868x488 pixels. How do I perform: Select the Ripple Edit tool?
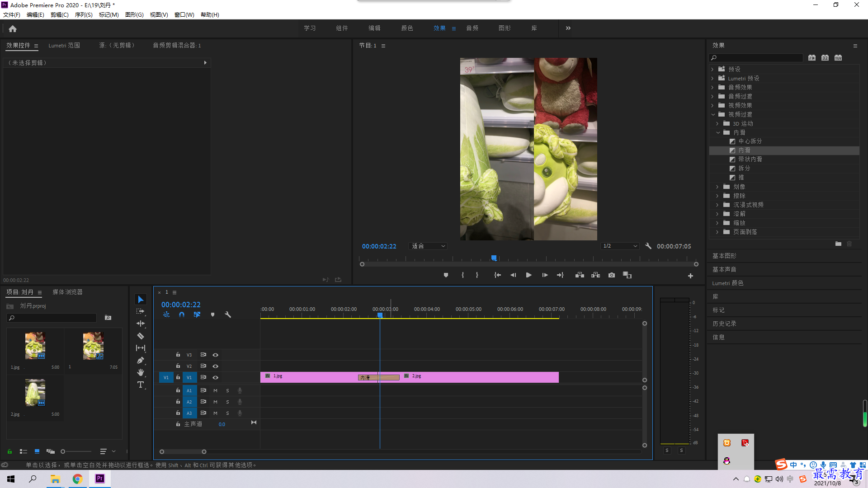pyautogui.click(x=141, y=324)
